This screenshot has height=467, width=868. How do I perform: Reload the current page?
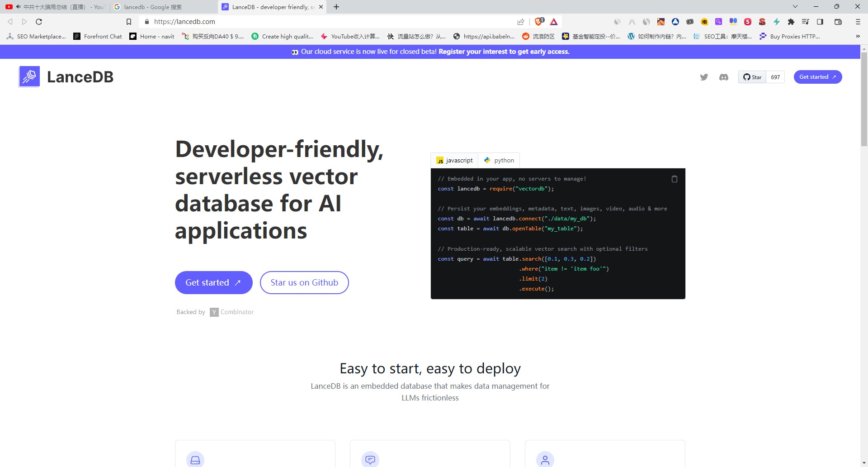tap(39, 22)
